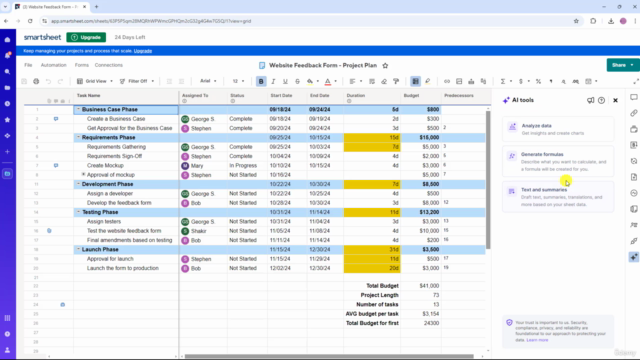Click the AI tools feedback megaphone icon
This screenshot has height=360, width=640.
590,100
